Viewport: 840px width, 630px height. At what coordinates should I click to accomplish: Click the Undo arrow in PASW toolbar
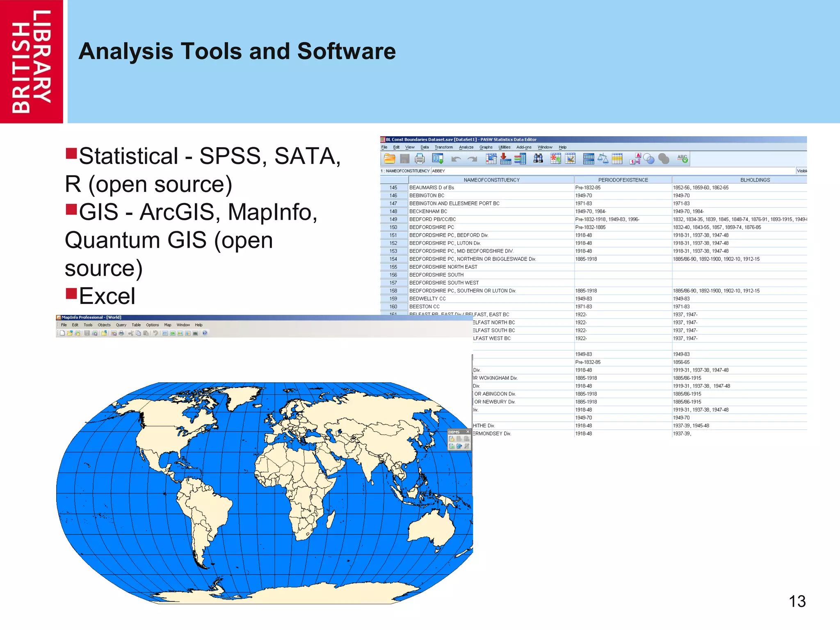coord(456,159)
